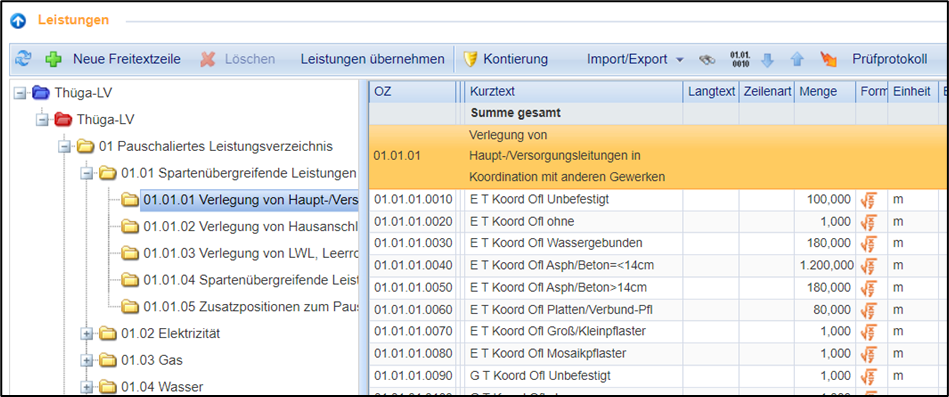This screenshot has height=397, width=949.
Task: Collapse the Leistungen section with blue arrow
Action: click(x=18, y=21)
